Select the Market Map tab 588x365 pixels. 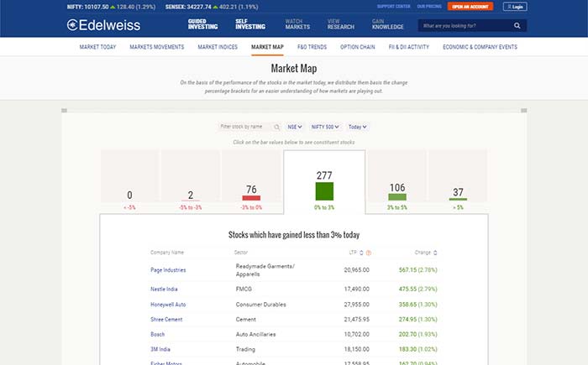[267, 47]
